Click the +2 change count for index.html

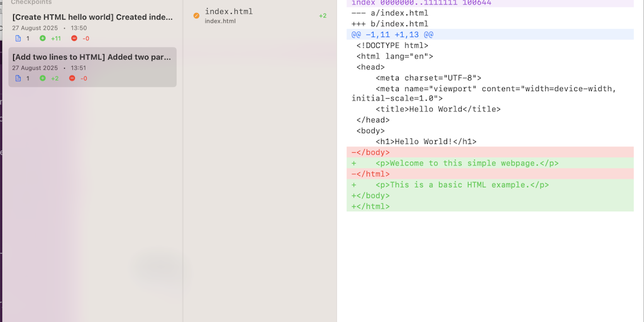pyautogui.click(x=323, y=16)
